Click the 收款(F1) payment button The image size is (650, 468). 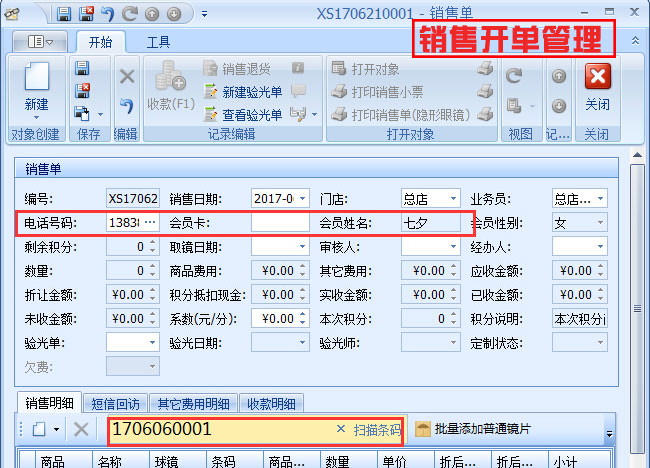point(171,86)
